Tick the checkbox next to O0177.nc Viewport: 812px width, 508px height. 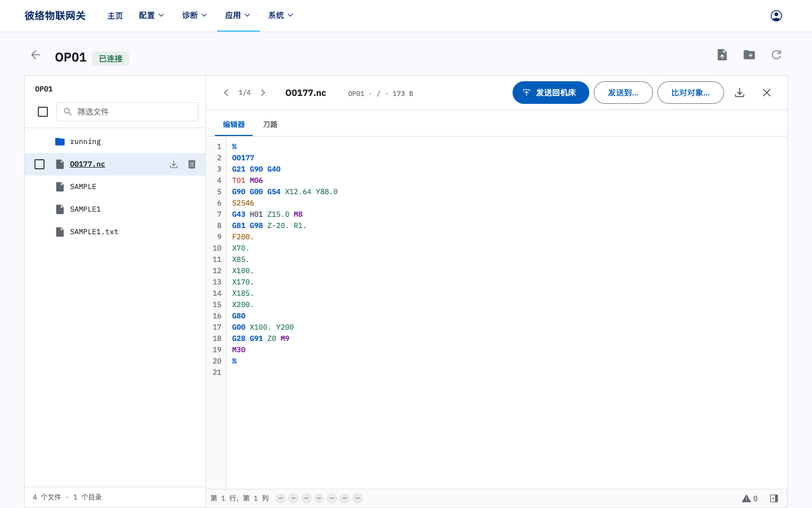point(39,164)
